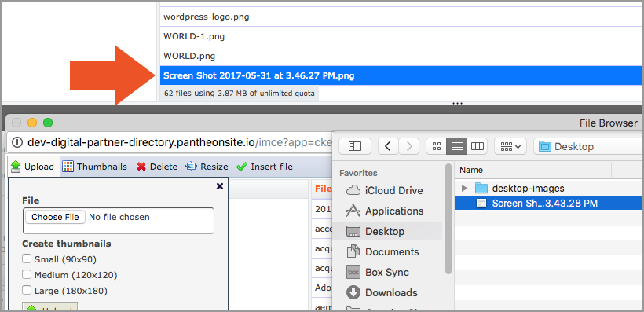The width and height of the screenshot is (644, 312).
Task: Enable Large (180x180) thumbnail checkbox
Action: (27, 291)
